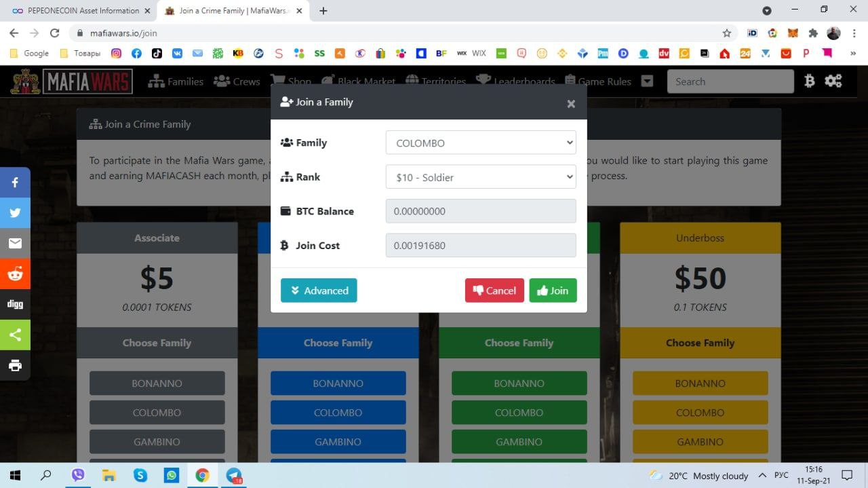Screen dimensions: 868x488
Task: Open the Instagram bookmark
Action: pos(116,53)
